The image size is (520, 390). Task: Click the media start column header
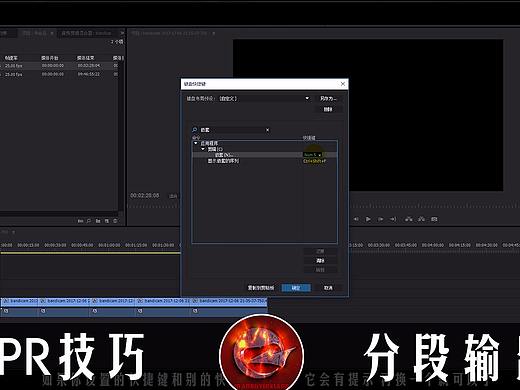pos(50,58)
